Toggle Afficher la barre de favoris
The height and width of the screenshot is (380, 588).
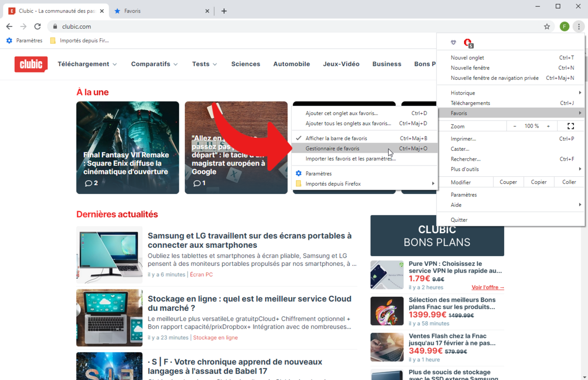(x=365, y=138)
